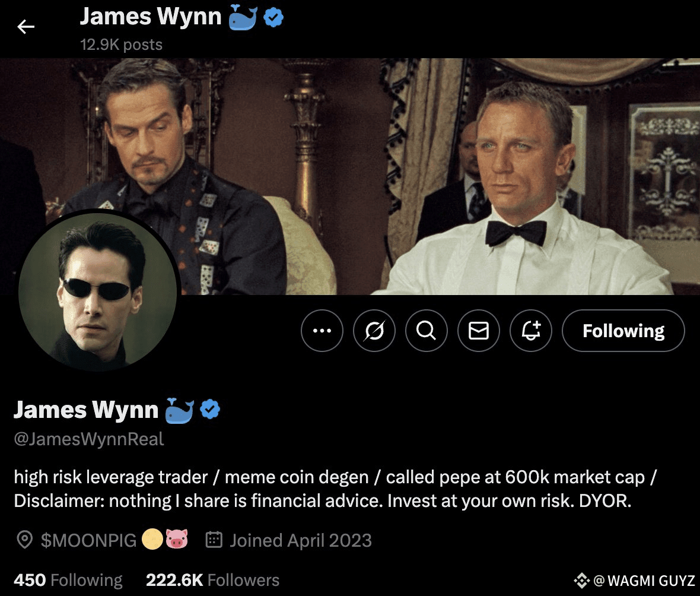Click the $MOONPIG location text

click(88, 540)
